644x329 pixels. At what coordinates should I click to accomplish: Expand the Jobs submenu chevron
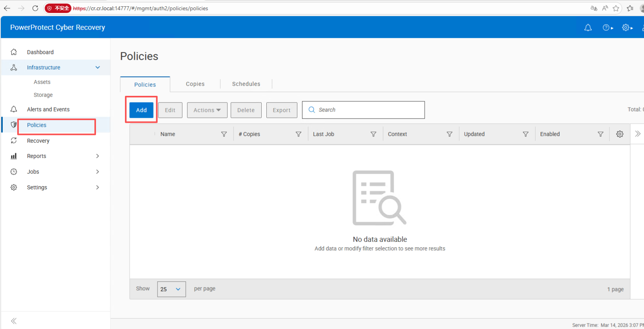point(98,172)
